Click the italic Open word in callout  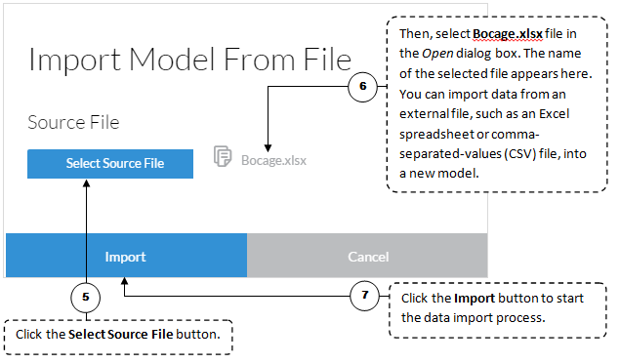(x=437, y=54)
